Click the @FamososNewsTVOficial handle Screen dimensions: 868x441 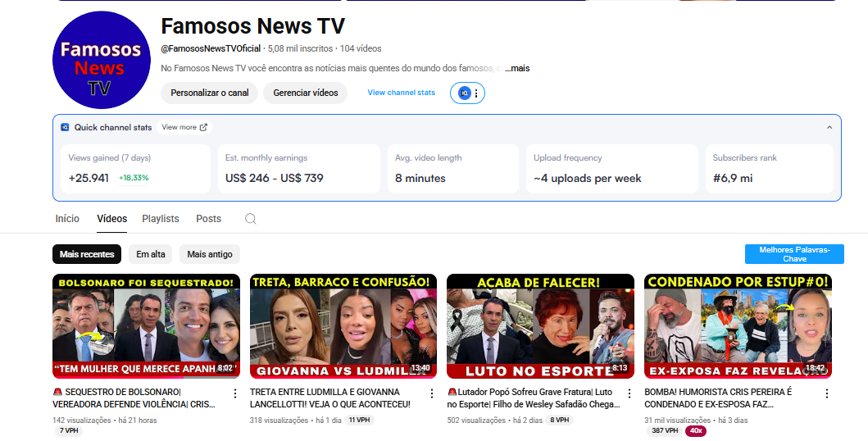(211, 48)
